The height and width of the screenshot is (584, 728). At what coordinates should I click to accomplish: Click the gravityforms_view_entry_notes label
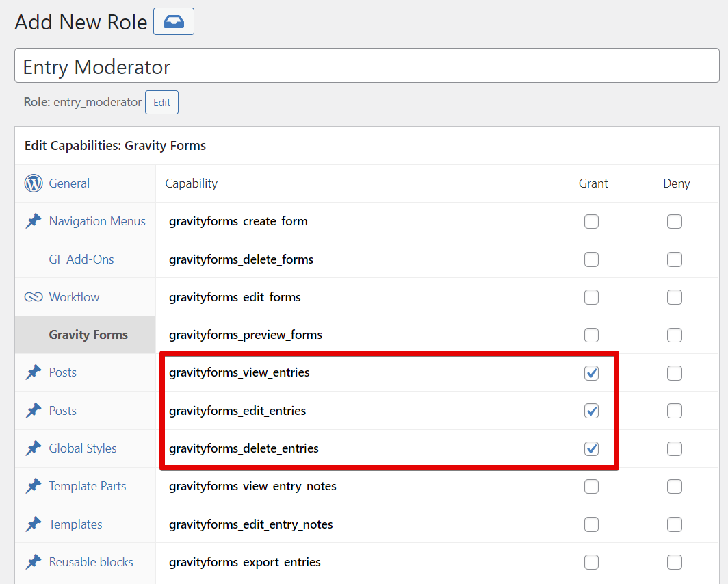pos(252,486)
